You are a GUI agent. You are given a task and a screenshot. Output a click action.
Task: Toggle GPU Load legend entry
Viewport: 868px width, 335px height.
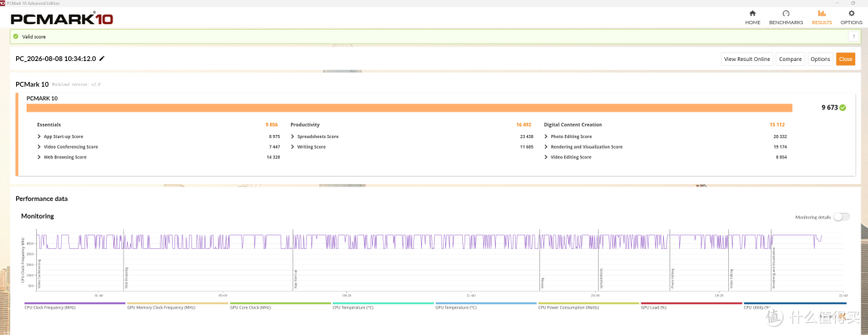coord(691,305)
